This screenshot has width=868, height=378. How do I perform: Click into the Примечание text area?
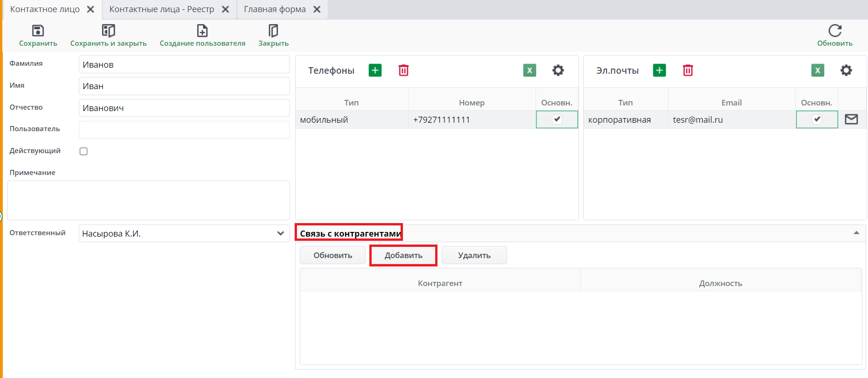(148, 200)
